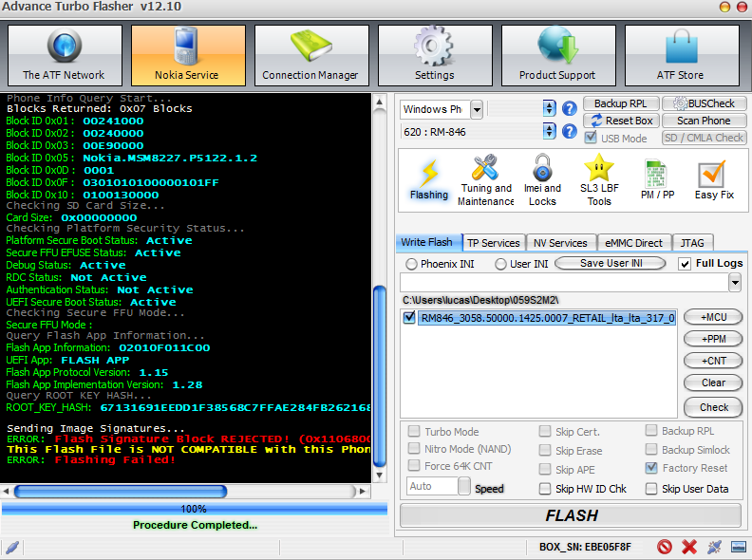
Task: Click the +CNT button
Action: [x=713, y=361]
